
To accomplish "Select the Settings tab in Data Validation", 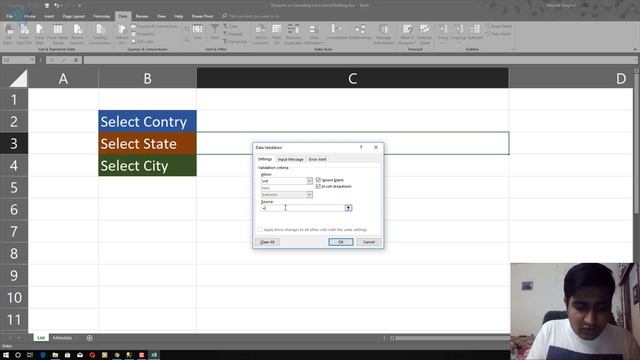I will (265, 159).
